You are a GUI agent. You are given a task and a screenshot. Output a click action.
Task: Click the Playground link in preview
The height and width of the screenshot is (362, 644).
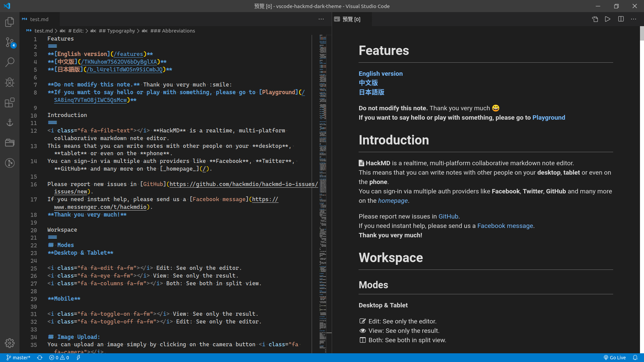click(548, 118)
